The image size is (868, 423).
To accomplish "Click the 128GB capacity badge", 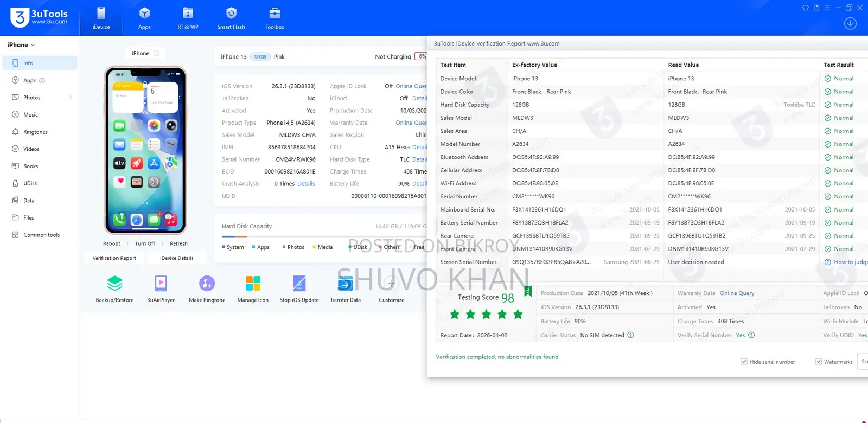I will point(260,56).
